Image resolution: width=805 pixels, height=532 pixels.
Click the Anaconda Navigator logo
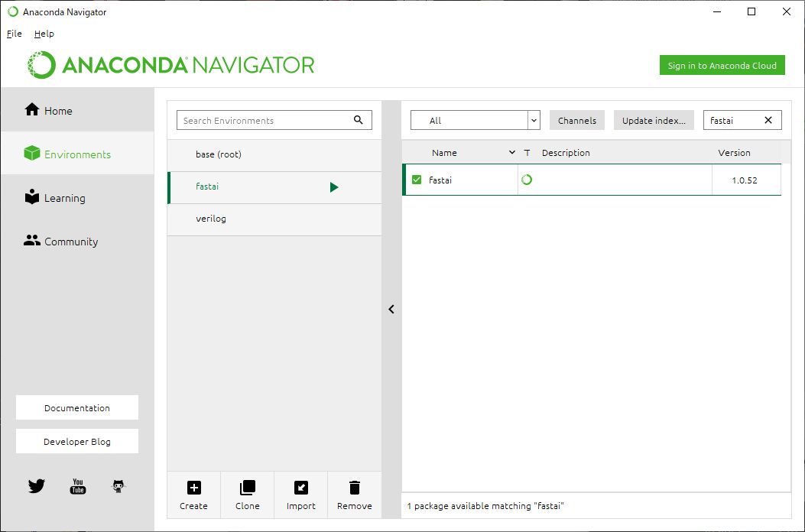tap(170, 65)
